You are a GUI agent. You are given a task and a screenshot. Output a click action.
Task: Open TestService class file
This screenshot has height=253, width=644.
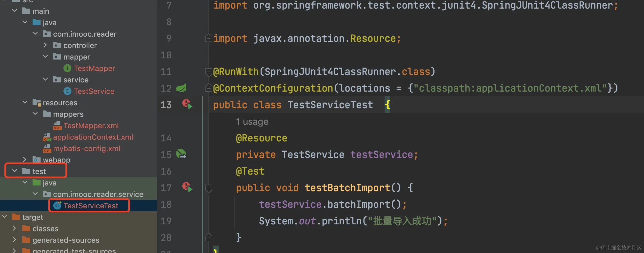click(x=94, y=91)
